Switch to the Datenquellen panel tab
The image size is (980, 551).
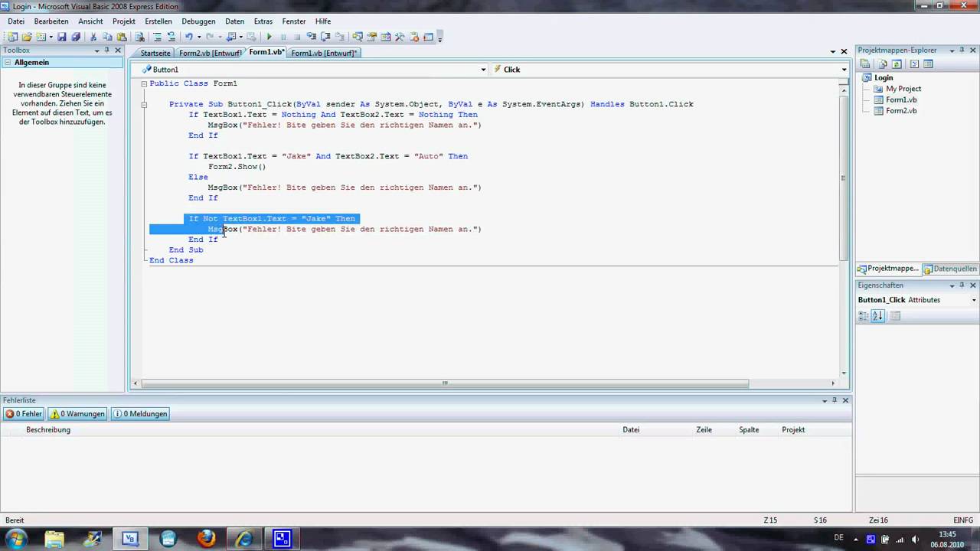(x=949, y=269)
